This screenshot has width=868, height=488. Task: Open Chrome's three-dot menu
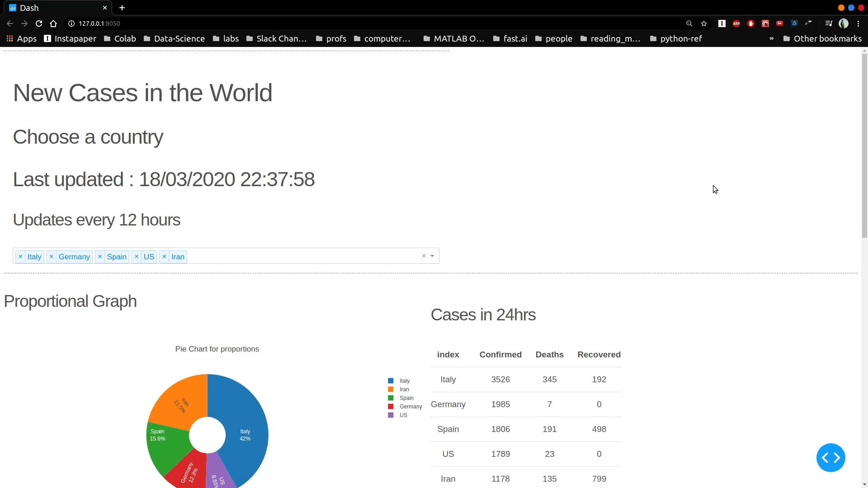click(859, 23)
